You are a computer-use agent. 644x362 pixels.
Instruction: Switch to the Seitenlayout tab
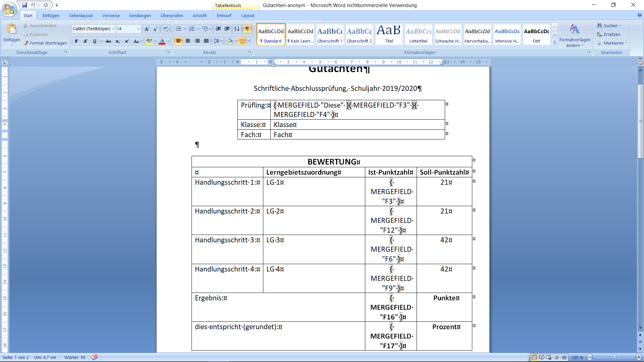click(x=80, y=15)
